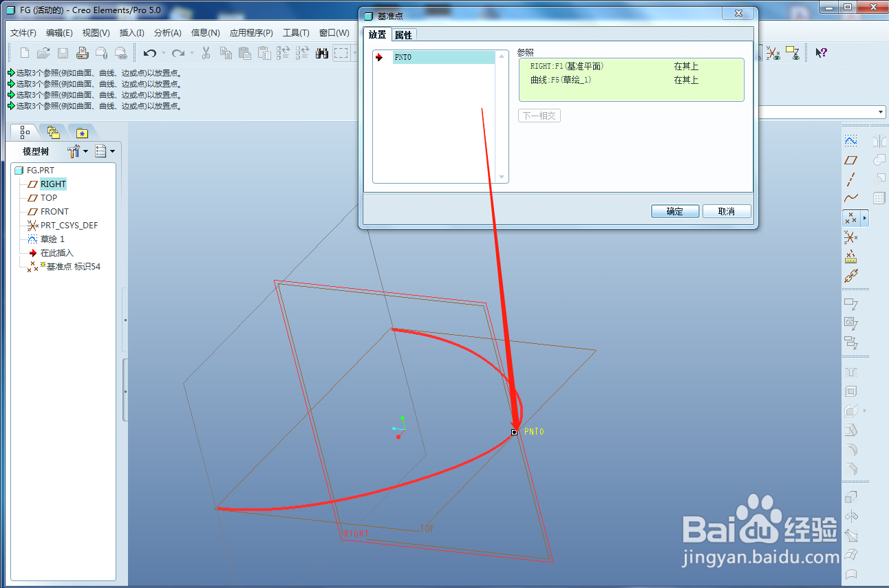Select the Analysis feature tool icon

[851, 257]
